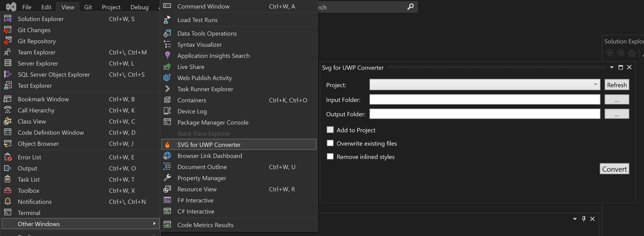This screenshot has width=644, height=236.
Task: Click the flame icon for SVG Converter
Action: point(167,145)
